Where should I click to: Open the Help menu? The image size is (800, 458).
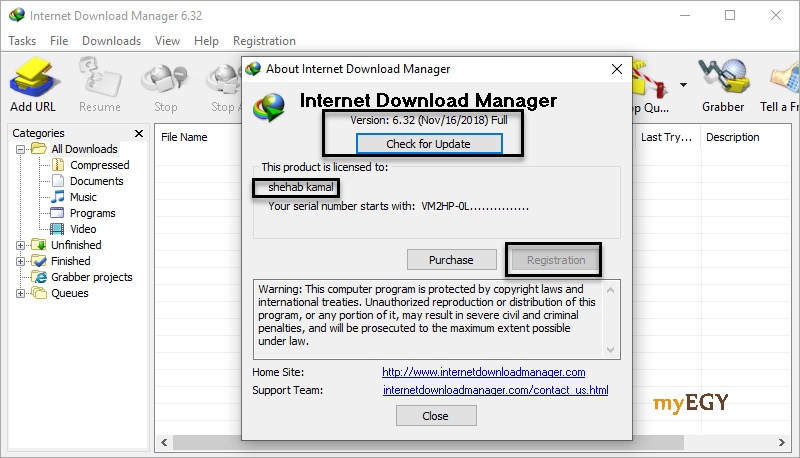206,41
